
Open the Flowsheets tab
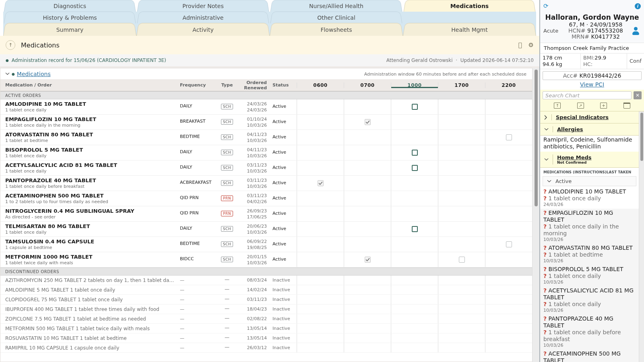(336, 30)
